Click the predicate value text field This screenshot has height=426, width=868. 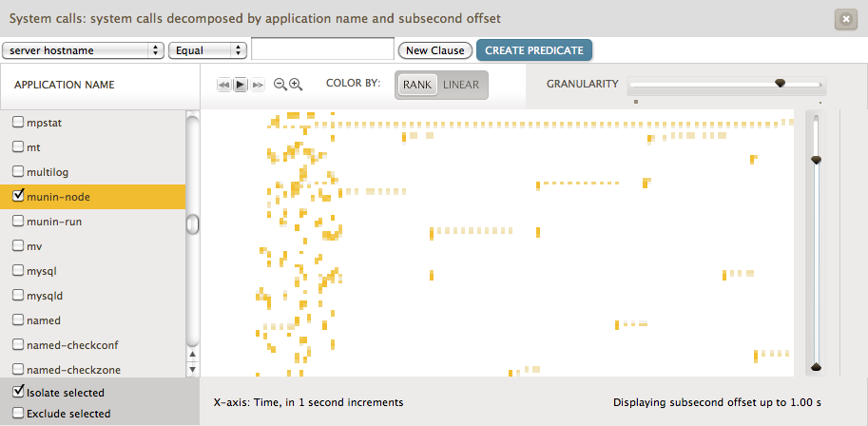click(x=322, y=50)
